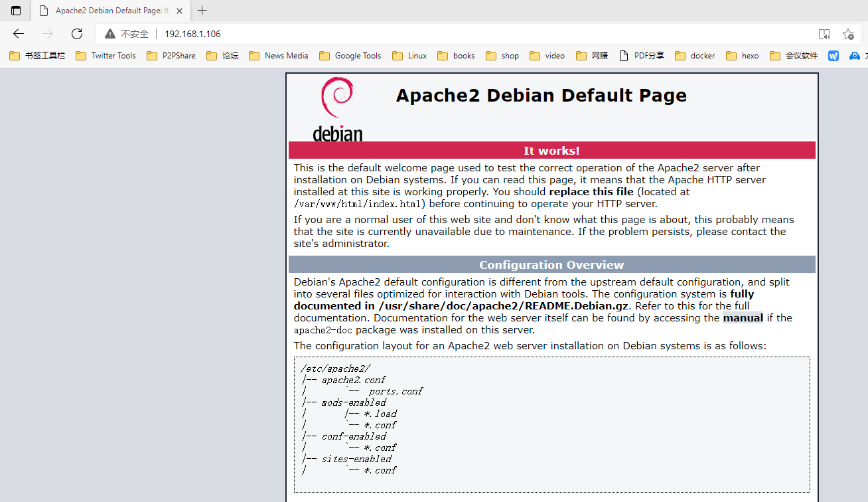Viewport: 868px width, 502px height.
Task: Open the shop bookmarks folder
Action: point(502,56)
